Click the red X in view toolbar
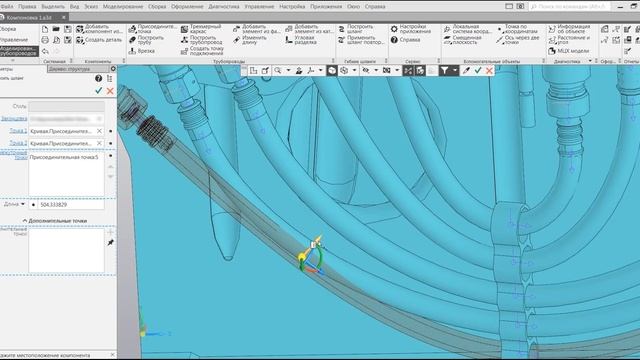Image resolution: width=640 pixels, height=360 pixels. (489, 71)
